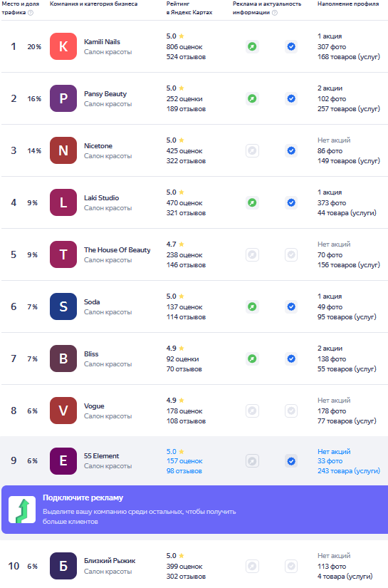Screen dimensions: 388x588
Task: Click the blue verified checkmark for Nicetone
Action: coord(291,151)
